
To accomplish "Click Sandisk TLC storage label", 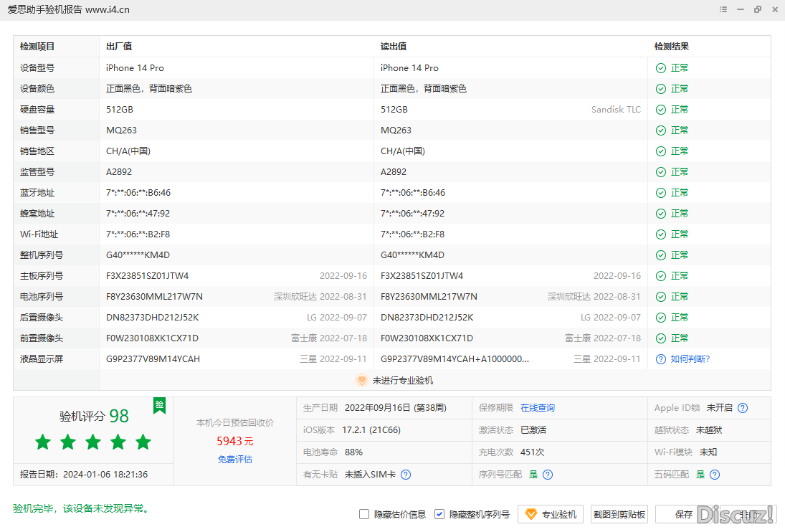I will pos(616,110).
